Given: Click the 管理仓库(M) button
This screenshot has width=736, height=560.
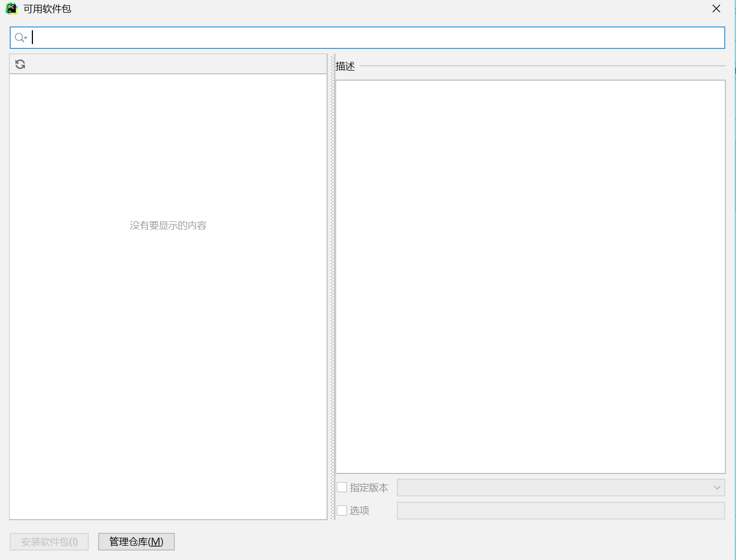Looking at the screenshot, I should [136, 541].
